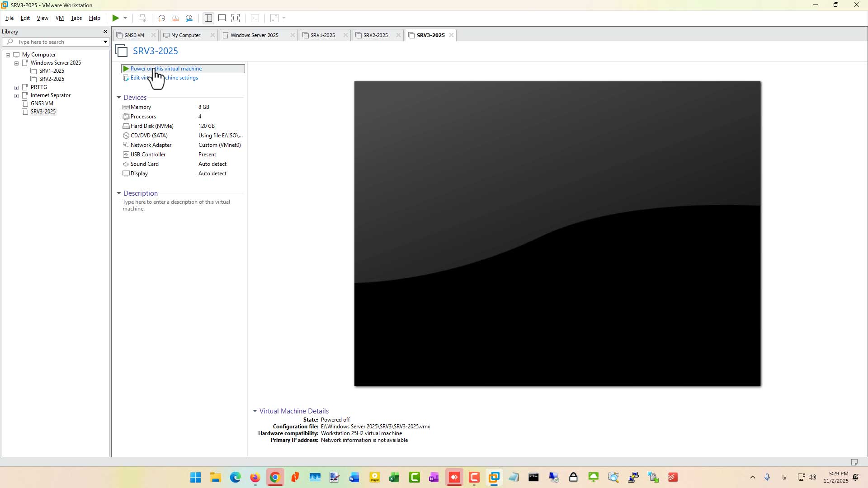Viewport: 868px width, 488px height.
Task: Click the send Ctrl+Alt+Del toolbar icon
Action: click(x=142, y=18)
